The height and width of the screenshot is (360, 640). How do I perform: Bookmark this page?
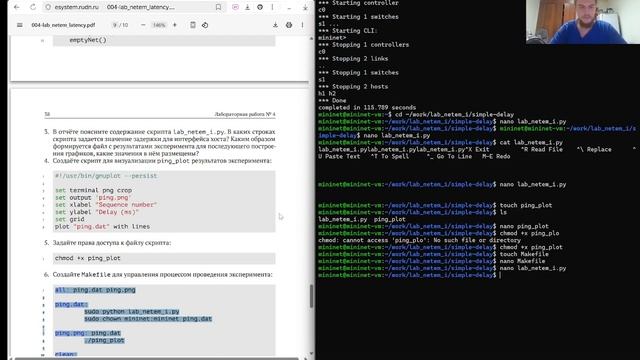(x=218, y=7)
